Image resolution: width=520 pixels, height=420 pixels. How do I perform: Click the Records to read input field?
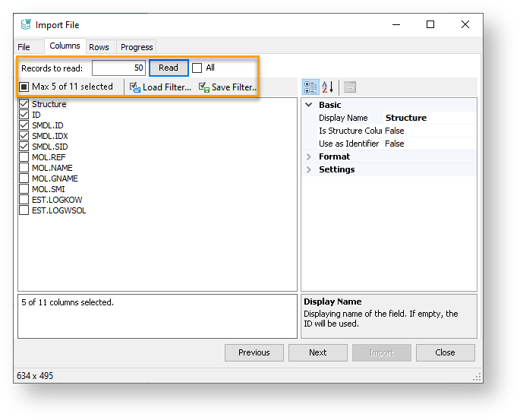118,68
